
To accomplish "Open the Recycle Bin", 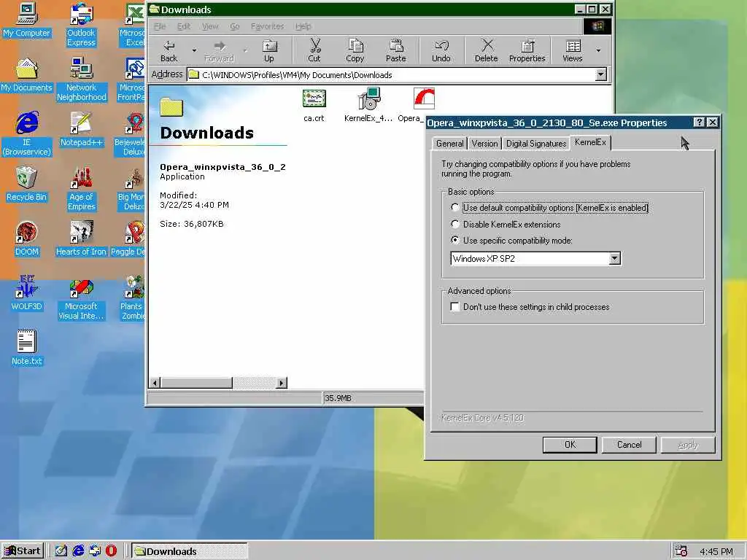I will coord(26,184).
